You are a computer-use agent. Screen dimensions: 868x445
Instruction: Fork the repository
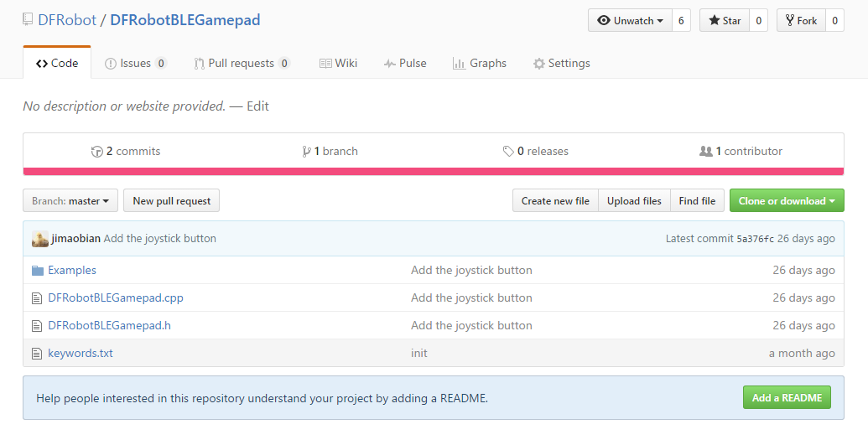(x=801, y=20)
